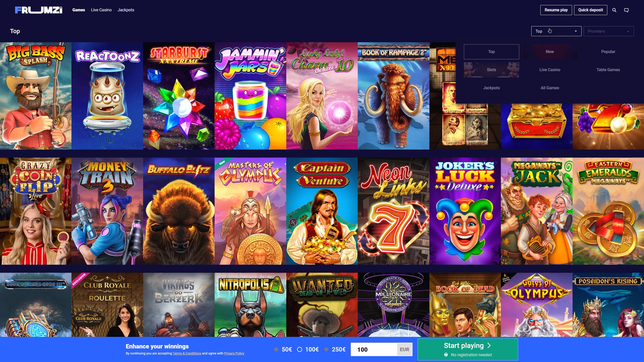Go to the Jackpots navigation tab
This screenshot has height=362, width=644.
point(126,10)
